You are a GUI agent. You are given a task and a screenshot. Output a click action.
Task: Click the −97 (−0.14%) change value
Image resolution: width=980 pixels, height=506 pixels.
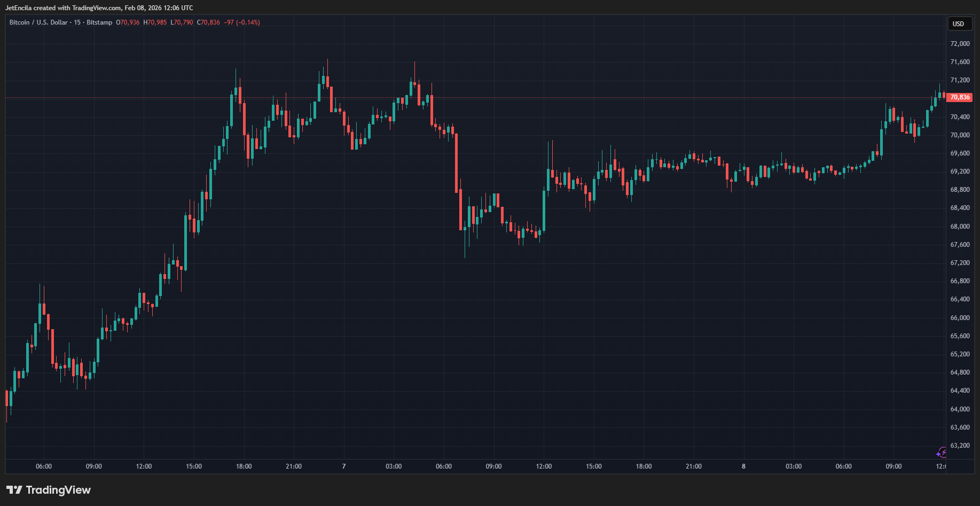242,22
